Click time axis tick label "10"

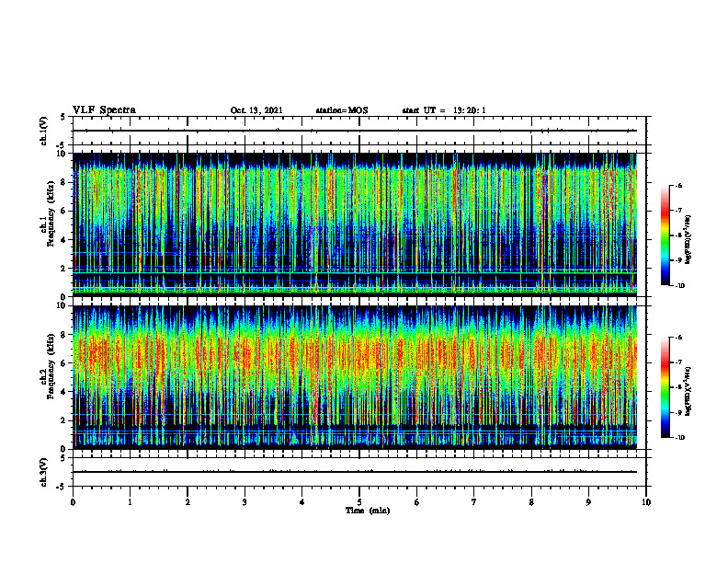[x=646, y=502]
